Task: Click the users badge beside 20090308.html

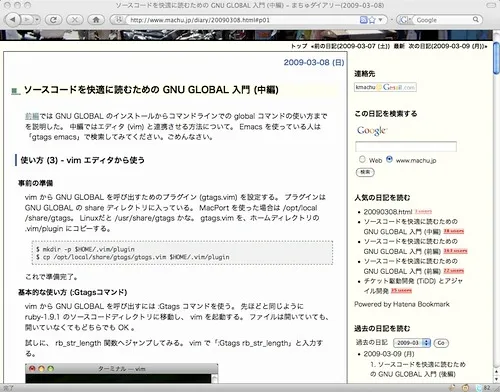Action: pyautogui.click(x=423, y=212)
